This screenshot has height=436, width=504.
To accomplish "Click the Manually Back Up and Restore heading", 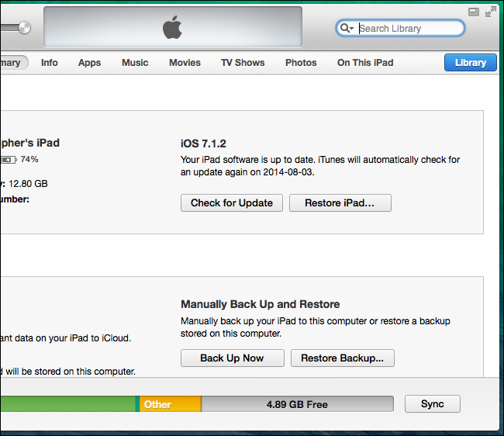I will [261, 304].
